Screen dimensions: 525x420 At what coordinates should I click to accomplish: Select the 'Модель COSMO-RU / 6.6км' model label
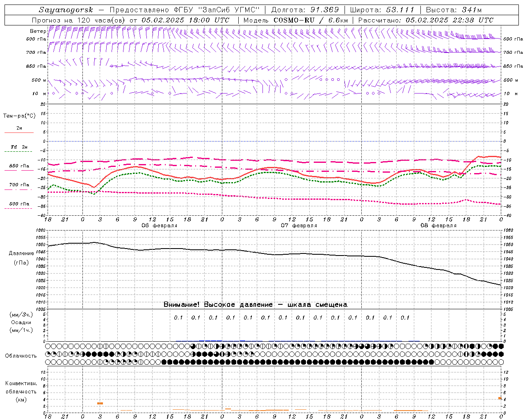pos(296,20)
